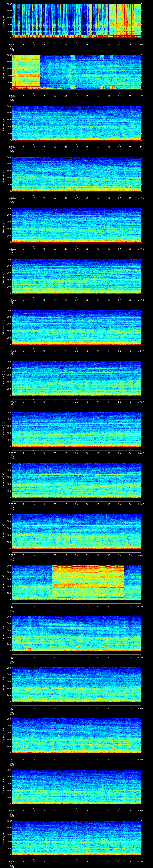Click the 18:40:00 start time label
This screenshot has width=153, height=868.
click(x=12, y=606)
